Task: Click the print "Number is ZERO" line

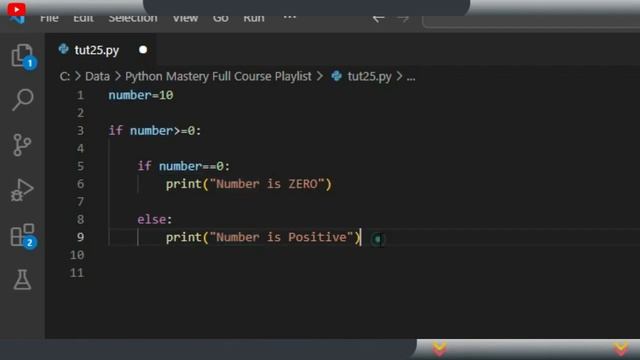Action: tap(249, 184)
